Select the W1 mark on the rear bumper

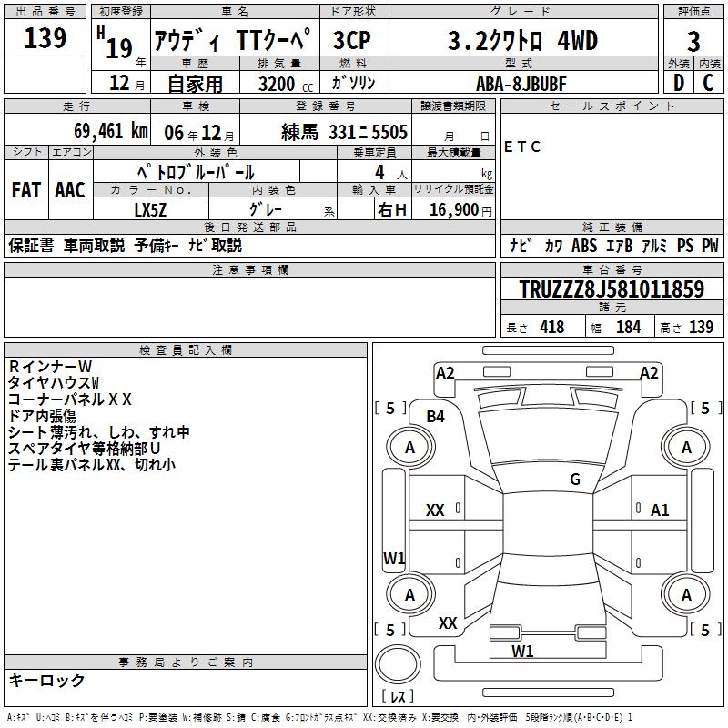[x=522, y=651]
